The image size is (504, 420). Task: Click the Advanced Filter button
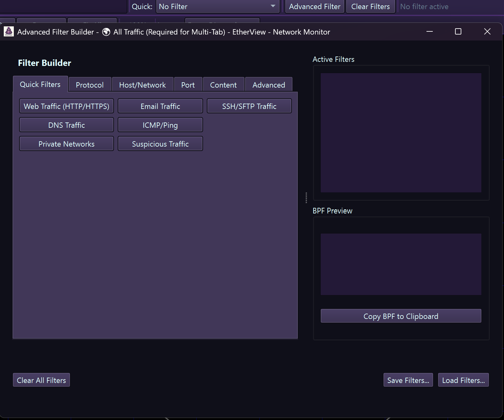click(314, 7)
